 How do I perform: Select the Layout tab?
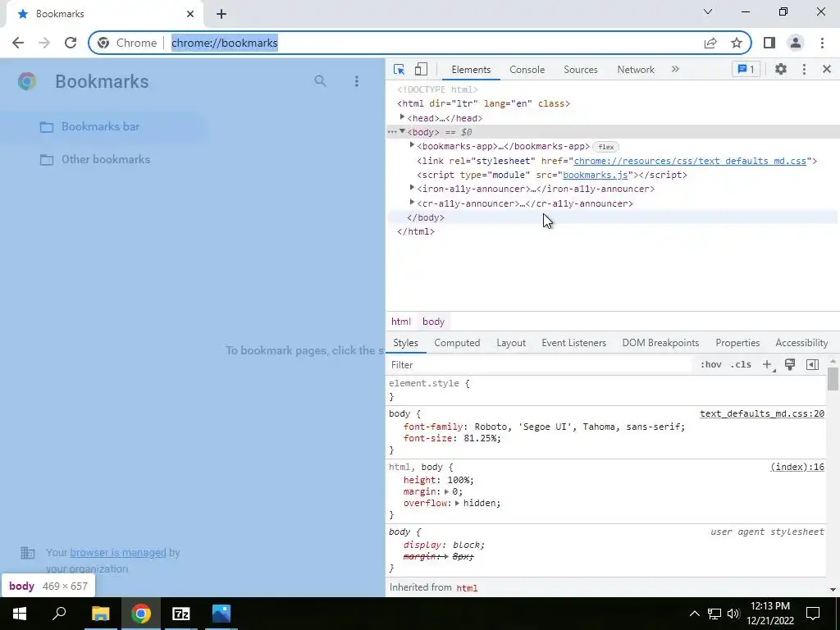coord(510,343)
